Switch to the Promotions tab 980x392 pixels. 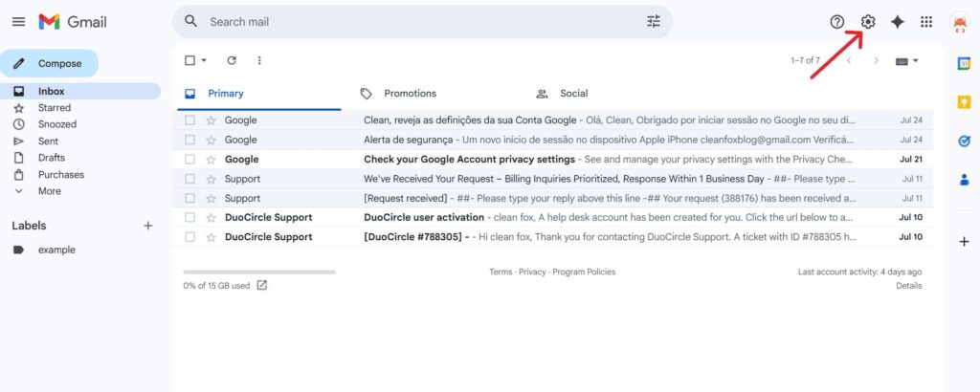coord(410,94)
